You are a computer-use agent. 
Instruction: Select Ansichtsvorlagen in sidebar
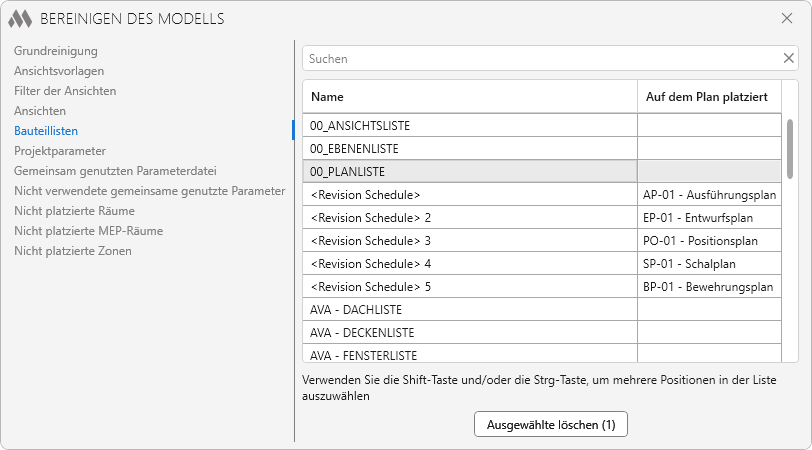tap(59, 70)
